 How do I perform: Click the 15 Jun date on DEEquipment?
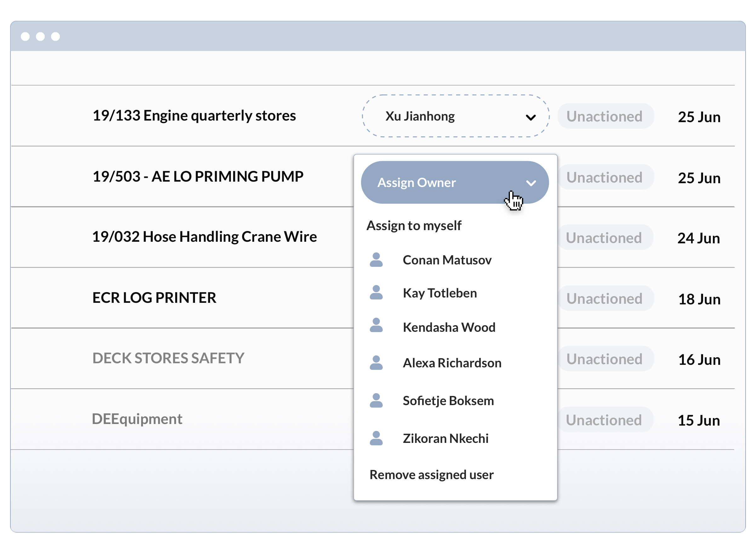699,421
